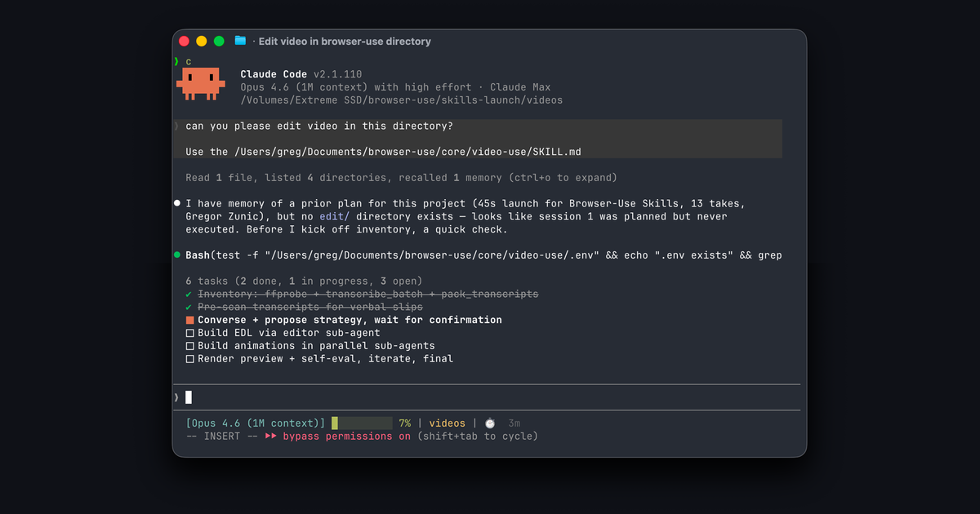This screenshot has width=980, height=514.
Task: Click the version text 'v2.1.110'
Action: pos(338,74)
